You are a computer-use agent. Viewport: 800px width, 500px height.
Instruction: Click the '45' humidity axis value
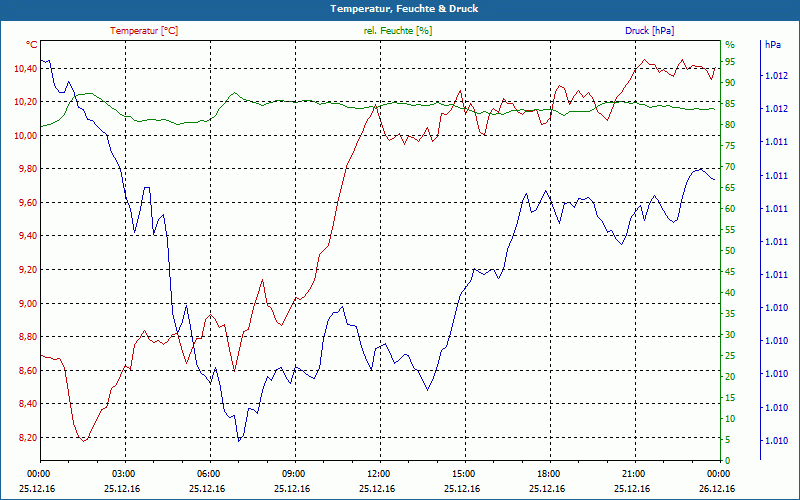click(730, 272)
